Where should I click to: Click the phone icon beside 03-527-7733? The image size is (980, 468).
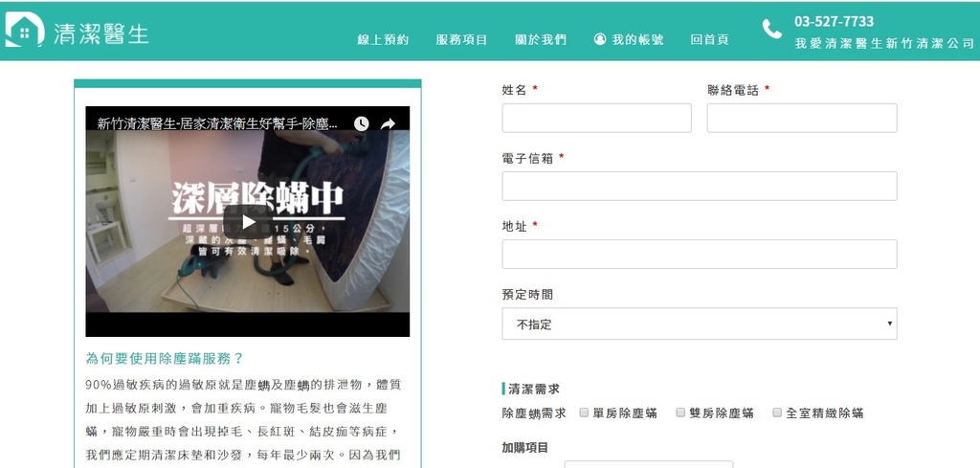[771, 30]
